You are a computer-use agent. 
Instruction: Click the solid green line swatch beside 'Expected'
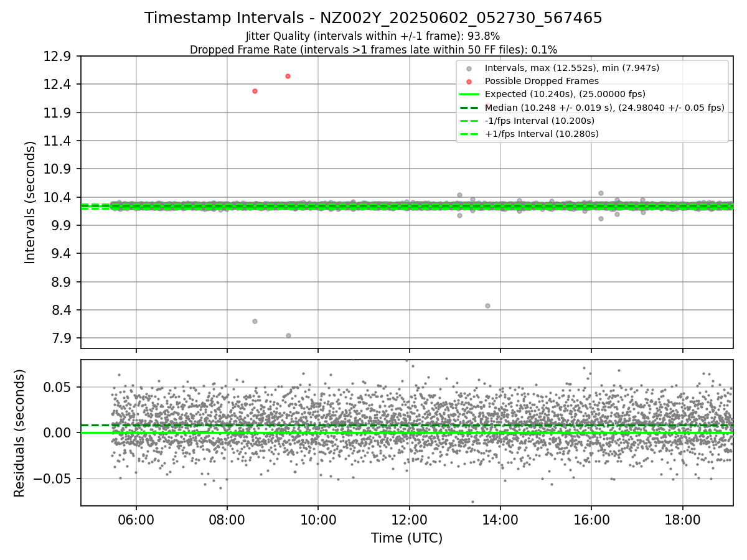click(469, 95)
